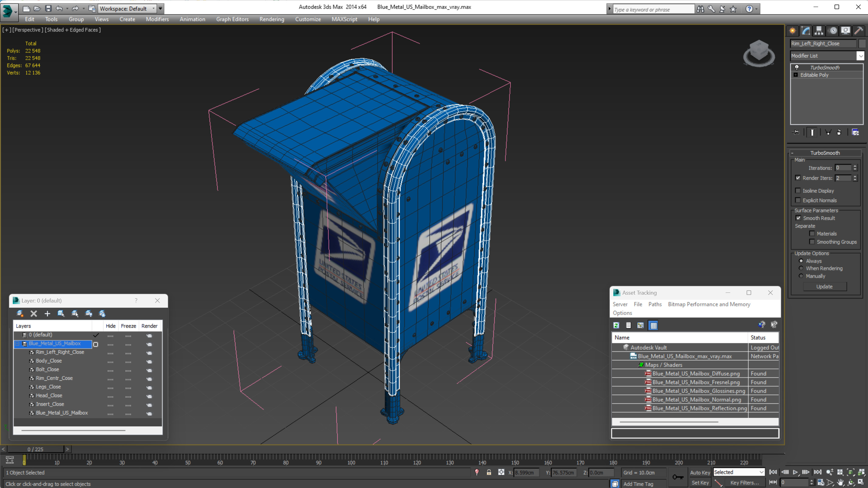Open the Paths menu in Asset Tracking

click(655, 304)
